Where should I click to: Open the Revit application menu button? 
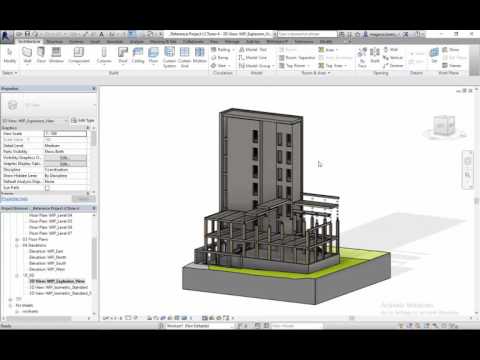[x=6, y=36]
